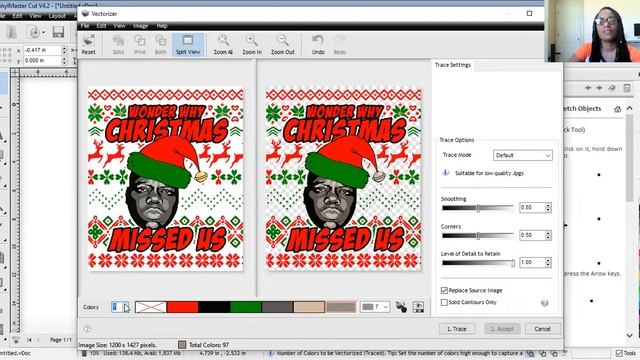
Task: Open the Vectorizer Edit menu
Action: tap(101, 26)
